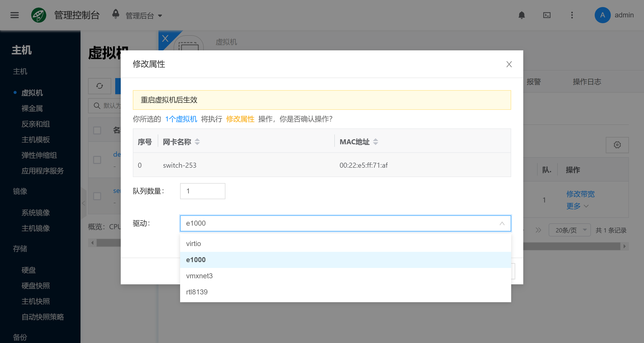Choose vmxnet3 driver option
Screen dimensions: 644x343
346,276
